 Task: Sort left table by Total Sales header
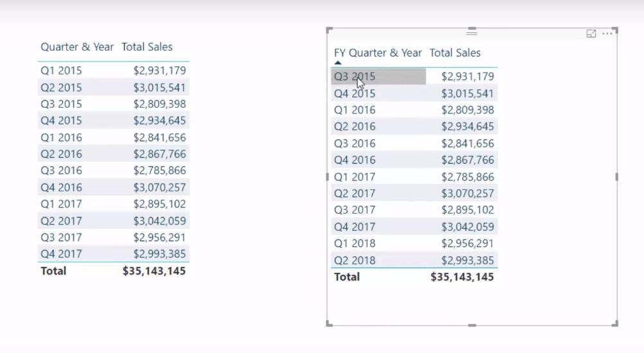pos(147,47)
